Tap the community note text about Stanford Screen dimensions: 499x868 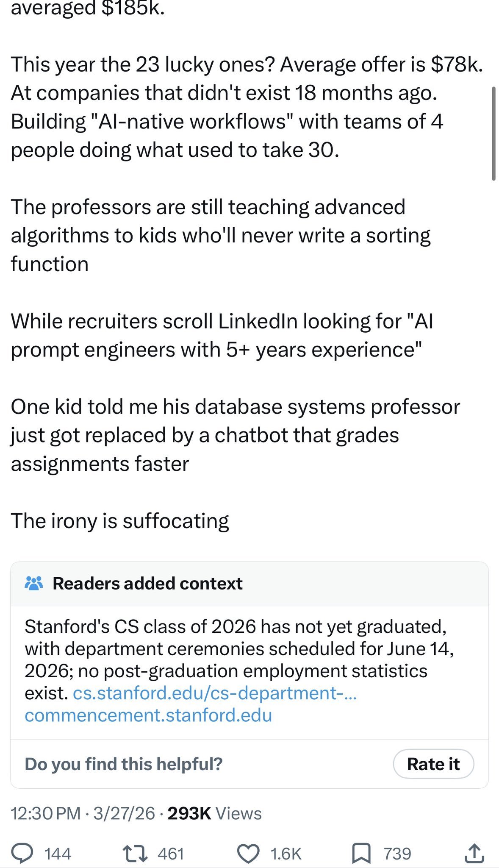pos(236,648)
